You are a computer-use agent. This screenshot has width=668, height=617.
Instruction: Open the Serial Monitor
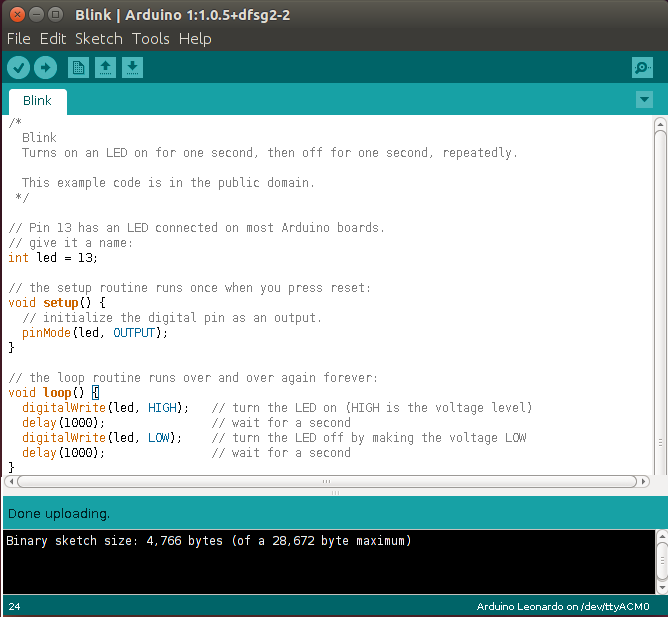(642, 67)
